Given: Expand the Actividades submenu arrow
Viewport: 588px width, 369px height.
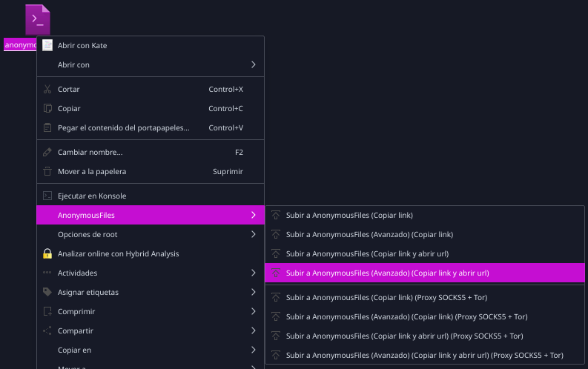Looking at the screenshot, I should click(x=254, y=273).
